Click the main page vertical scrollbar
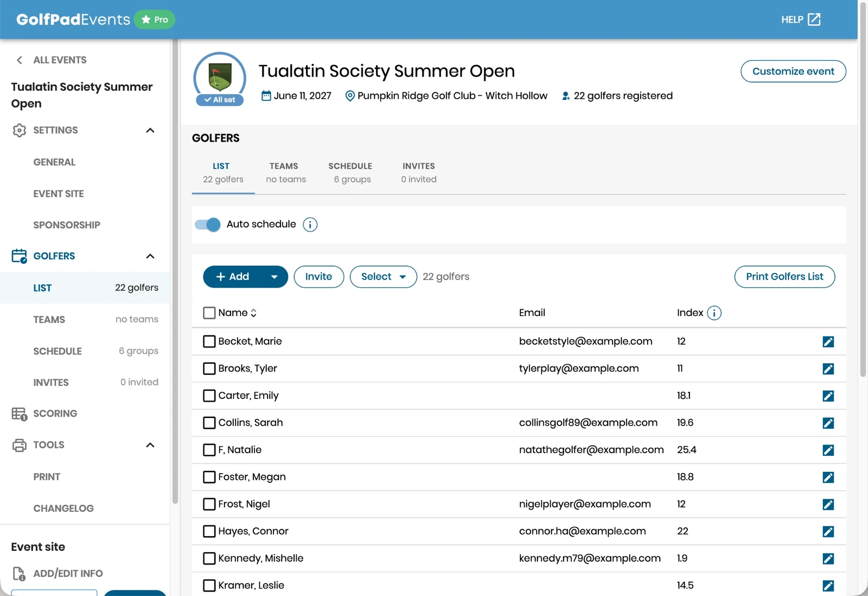The image size is (868, 596). [863, 190]
